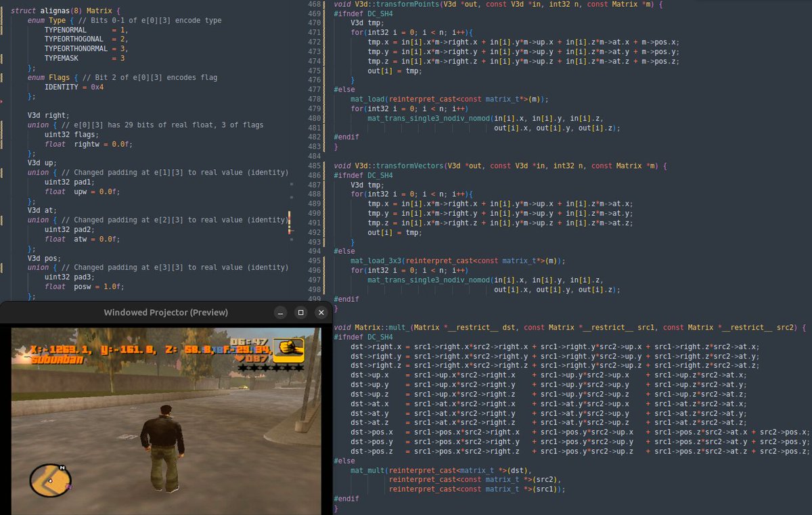
Task: Minimize the Windowed Projector window
Action: point(279,312)
